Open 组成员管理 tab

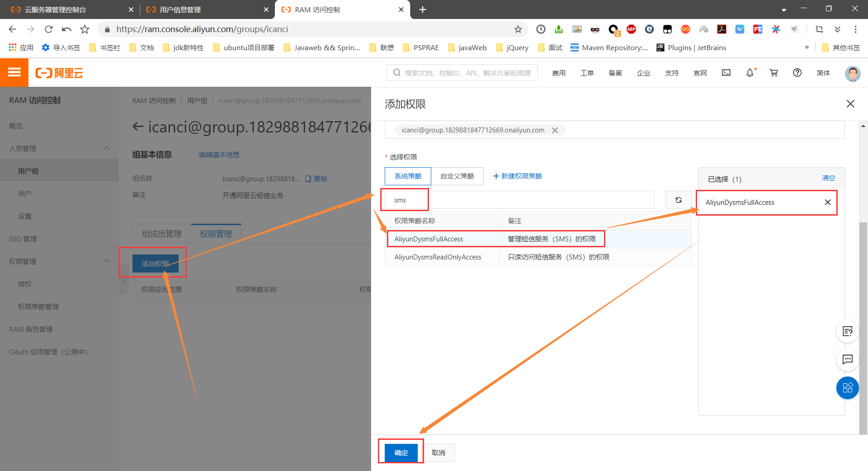tap(162, 234)
